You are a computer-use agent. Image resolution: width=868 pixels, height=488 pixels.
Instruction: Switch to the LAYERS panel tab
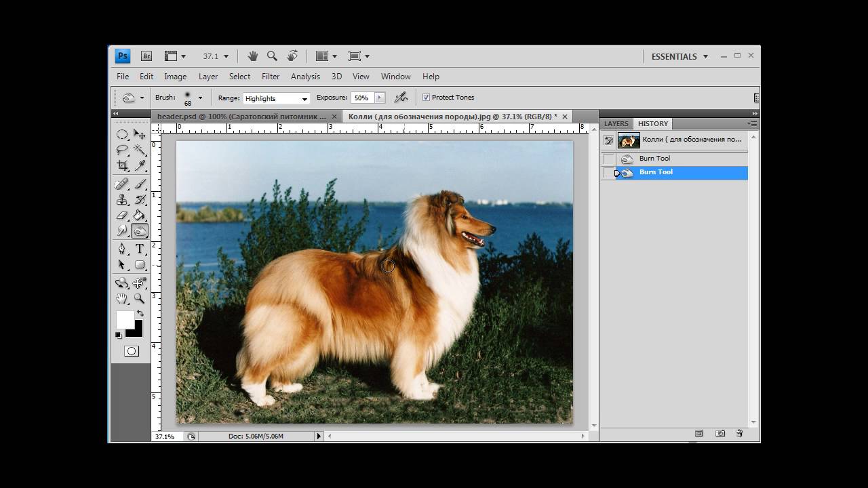tap(616, 123)
